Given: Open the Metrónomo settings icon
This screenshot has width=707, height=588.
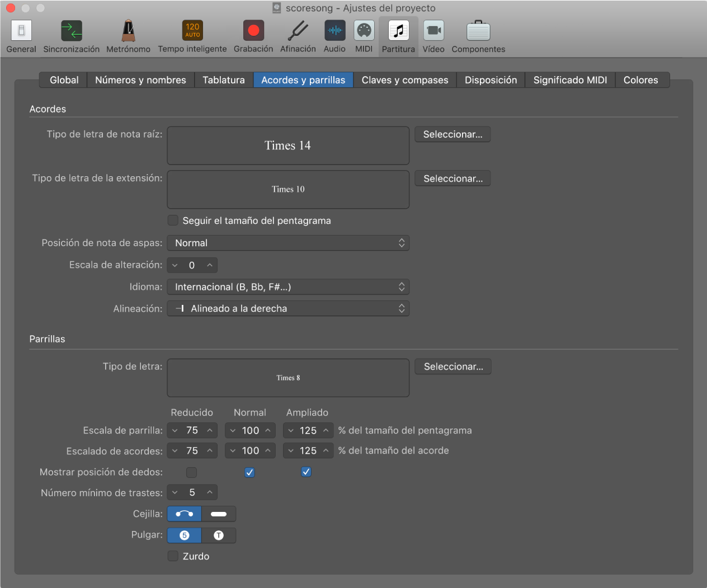Looking at the screenshot, I should click(129, 31).
